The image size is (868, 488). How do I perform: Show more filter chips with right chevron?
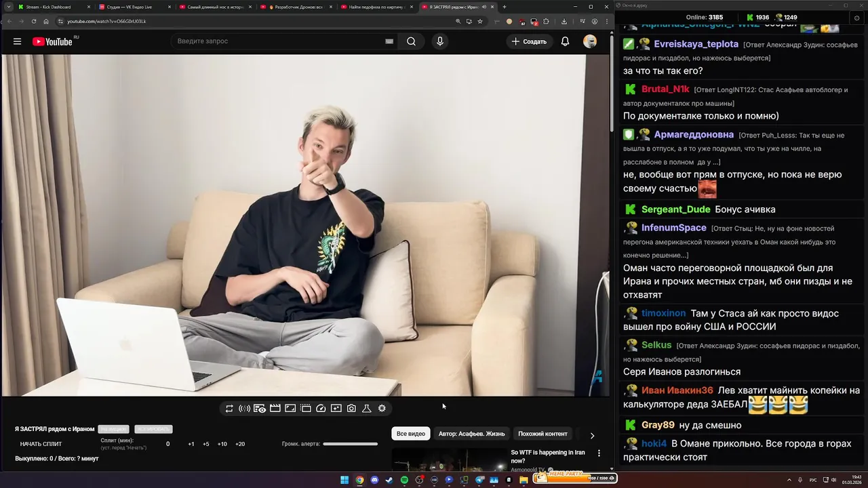[x=592, y=436]
